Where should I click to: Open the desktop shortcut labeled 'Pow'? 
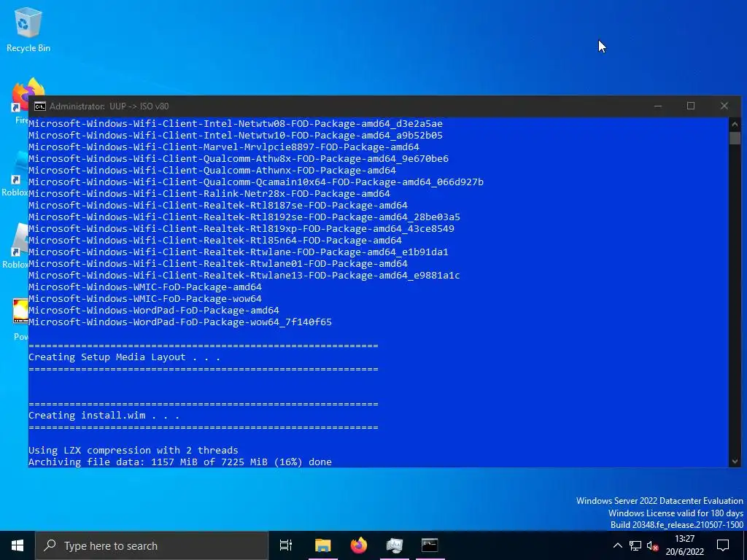coord(20,319)
